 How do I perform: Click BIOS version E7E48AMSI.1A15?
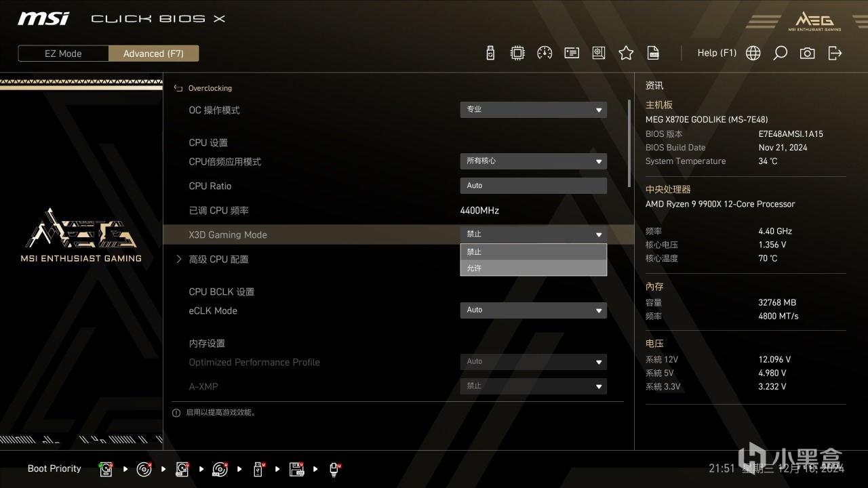point(791,134)
